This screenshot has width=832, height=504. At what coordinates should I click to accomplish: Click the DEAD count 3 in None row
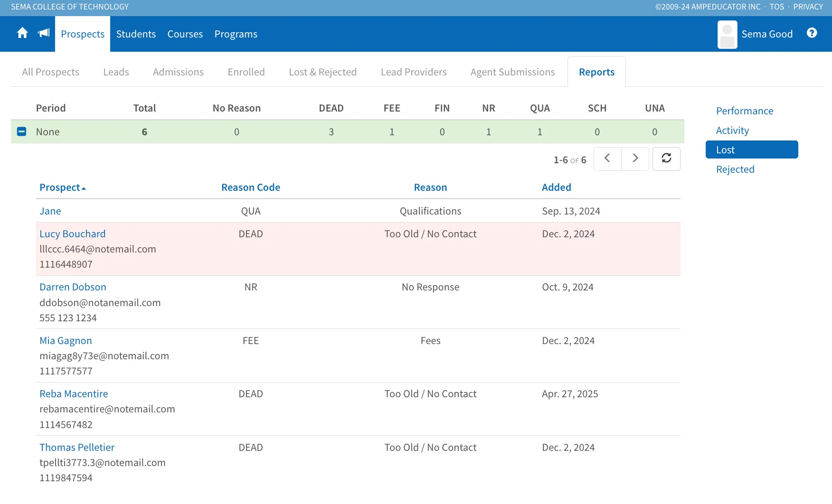pos(331,132)
